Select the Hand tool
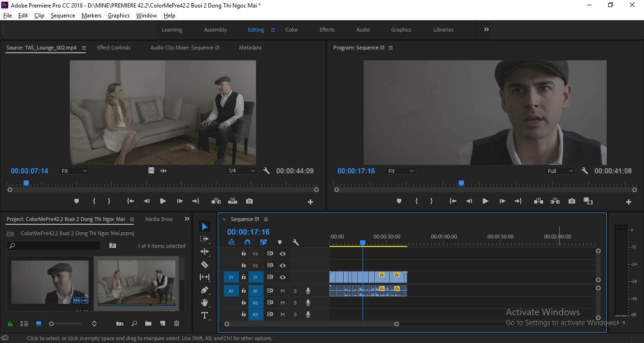The image size is (644, 343). [x=204, y=302]
